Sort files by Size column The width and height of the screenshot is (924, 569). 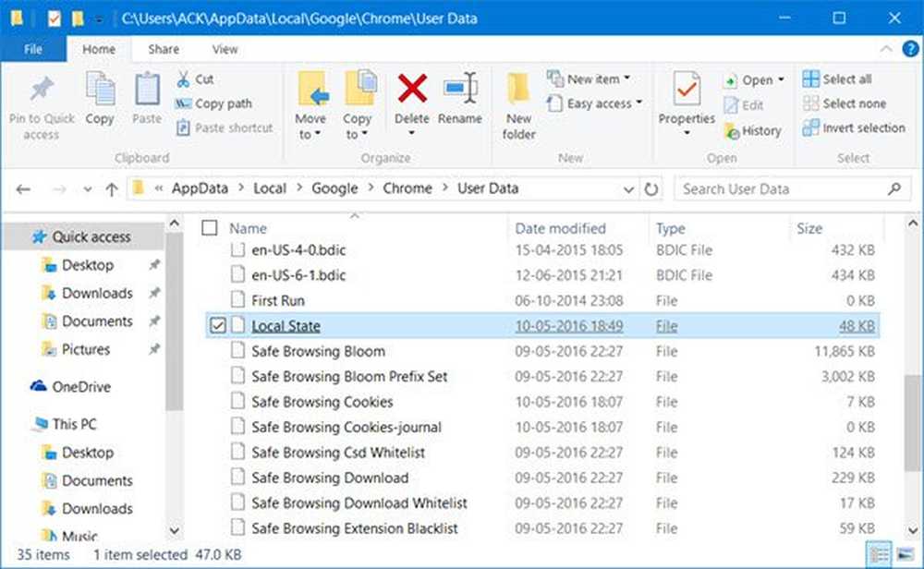point(809,228)
